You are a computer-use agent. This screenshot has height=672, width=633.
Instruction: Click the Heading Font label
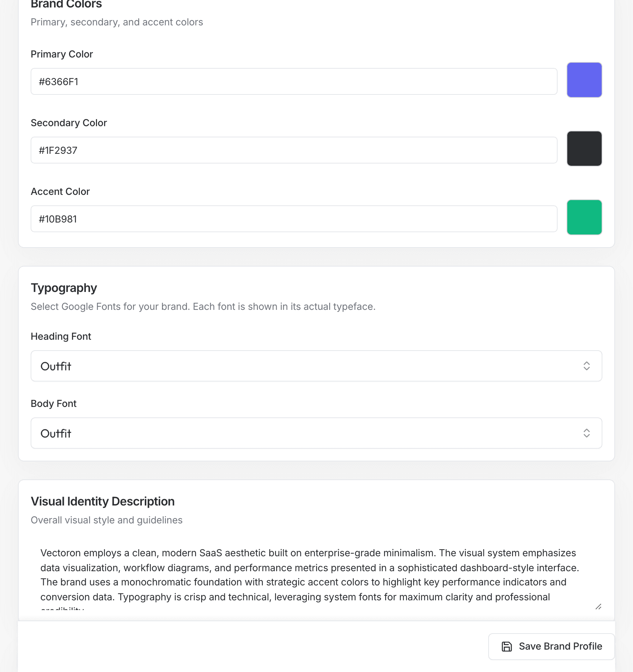(x=61, y=336)
